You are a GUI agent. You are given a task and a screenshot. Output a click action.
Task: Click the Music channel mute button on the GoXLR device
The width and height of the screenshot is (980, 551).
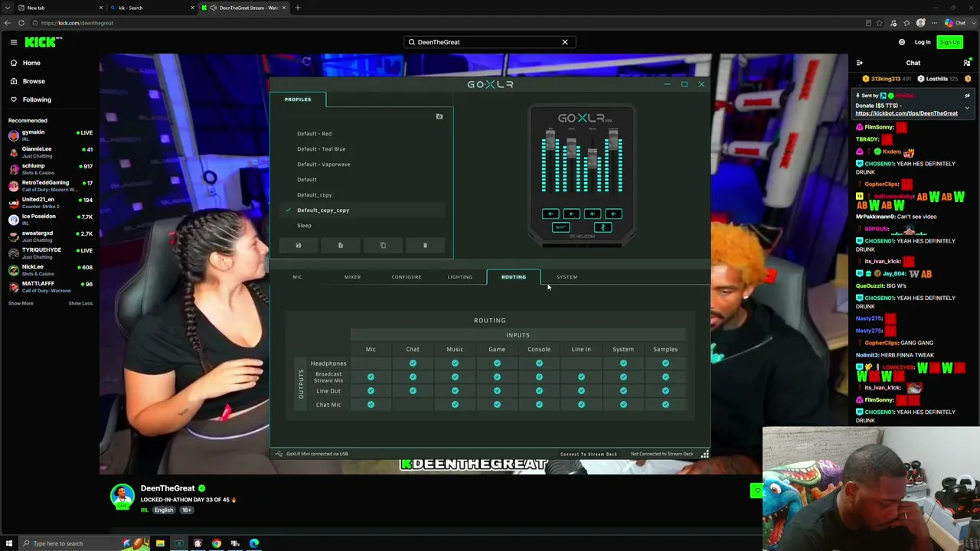click(x=593, y=214)
